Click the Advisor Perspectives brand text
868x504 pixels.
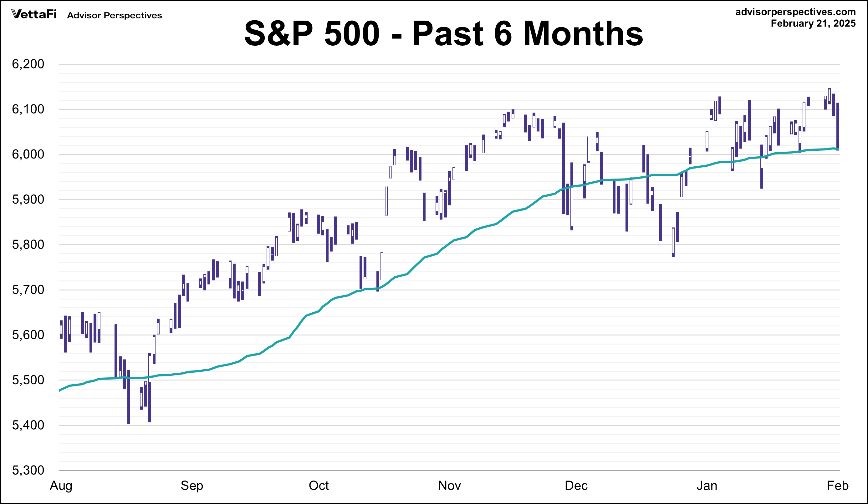114,16
